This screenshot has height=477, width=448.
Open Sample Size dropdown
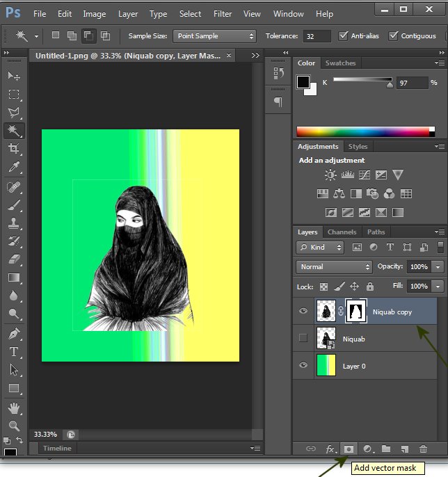tap(214, 36)
